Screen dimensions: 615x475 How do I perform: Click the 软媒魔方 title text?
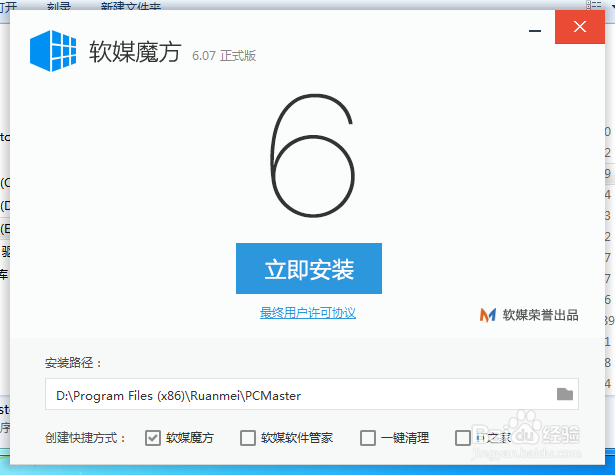point(135,52)
